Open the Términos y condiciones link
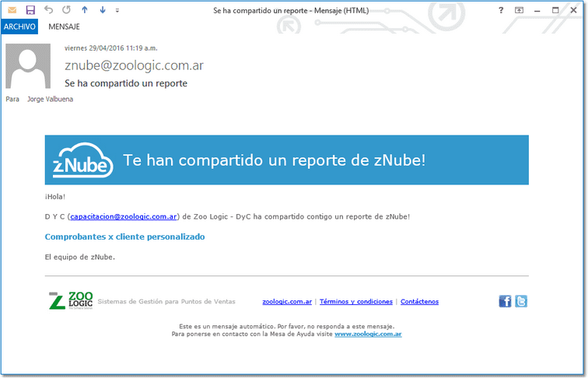 [x=356, y=302]
